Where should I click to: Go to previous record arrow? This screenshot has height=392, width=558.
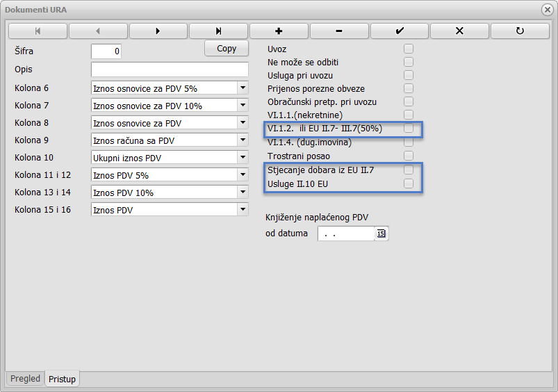tap(98, 31)
